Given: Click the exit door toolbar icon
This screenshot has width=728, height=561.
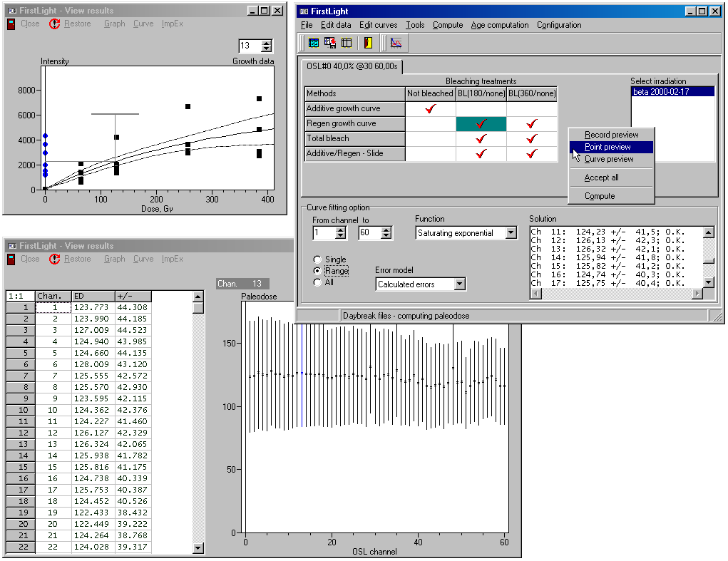Looking at the screenshot, I should point(368,43).
